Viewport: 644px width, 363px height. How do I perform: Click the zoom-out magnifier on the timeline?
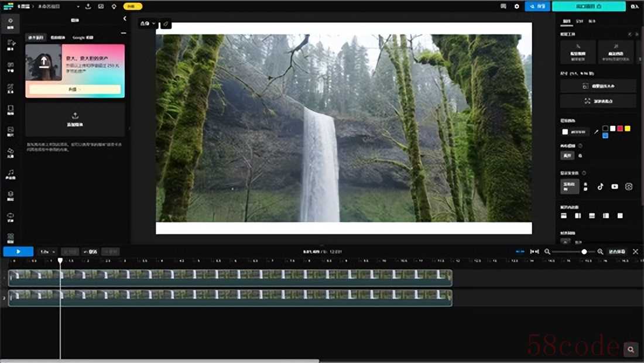547,252
